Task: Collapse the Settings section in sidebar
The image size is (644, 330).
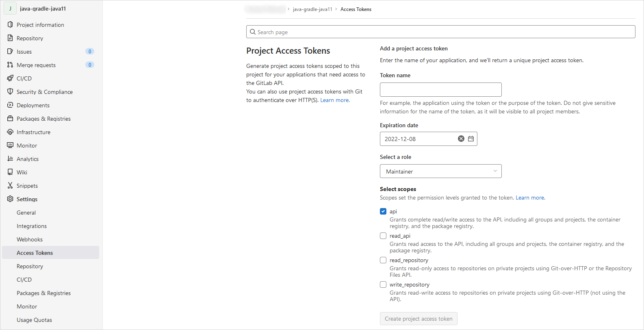Action: pyautogui.click(x=27, y=199)
